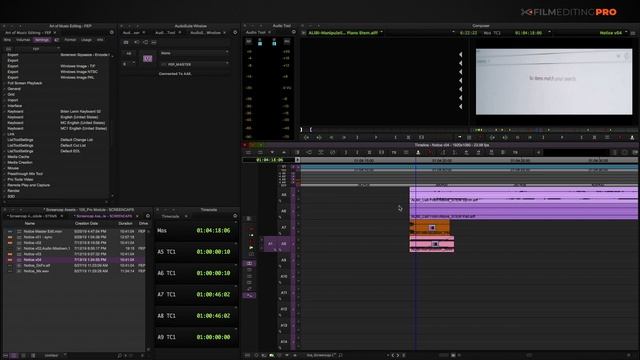Select the Interface setting row
This screenshot has height=360, width=640.
coord(15,106)
